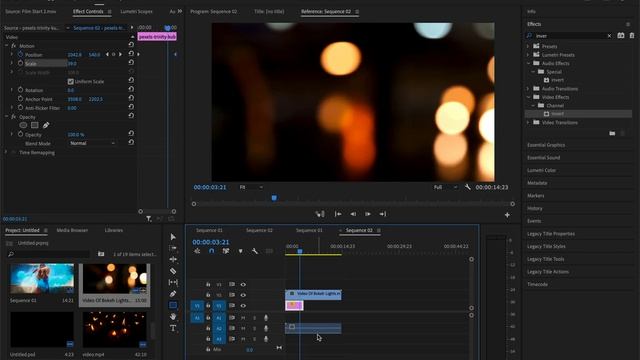Select the Rectangle tool
Viewport: 640px width, 360px height.
click(173, 305)
